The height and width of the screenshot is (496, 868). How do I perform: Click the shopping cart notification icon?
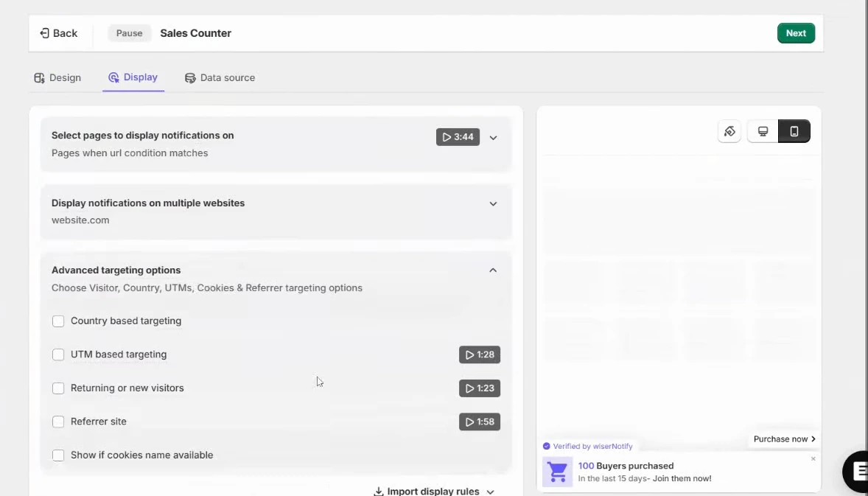[x=558, y=472]
